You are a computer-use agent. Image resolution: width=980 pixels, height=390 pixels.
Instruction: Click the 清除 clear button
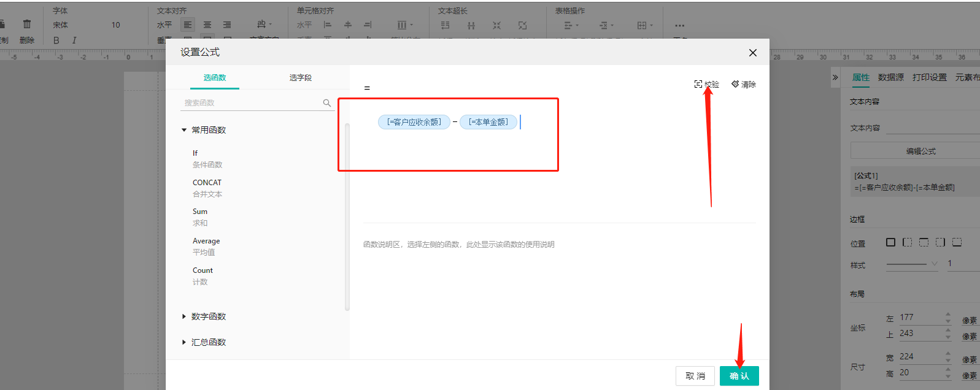click(744, 85)
